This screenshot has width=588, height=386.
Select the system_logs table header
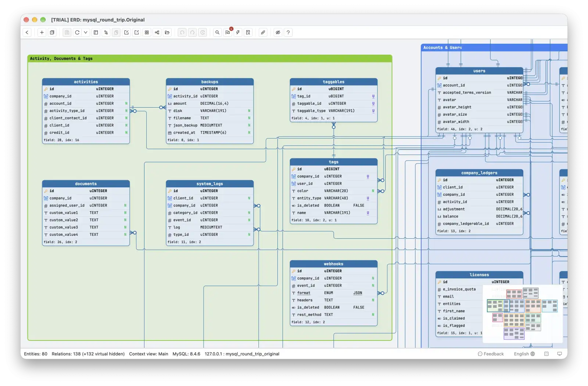pyautogui.click(x=210, y=184)
